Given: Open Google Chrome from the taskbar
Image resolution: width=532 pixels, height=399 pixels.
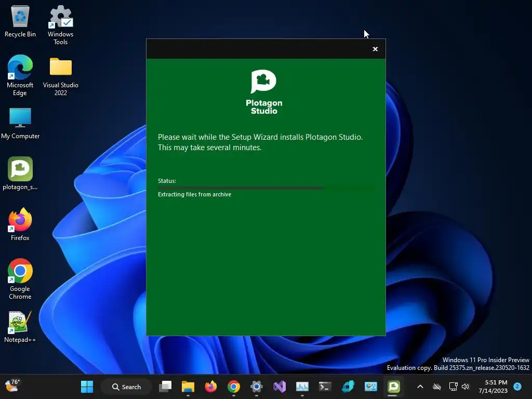Looking at the screenshot, I should coord(233,387).
